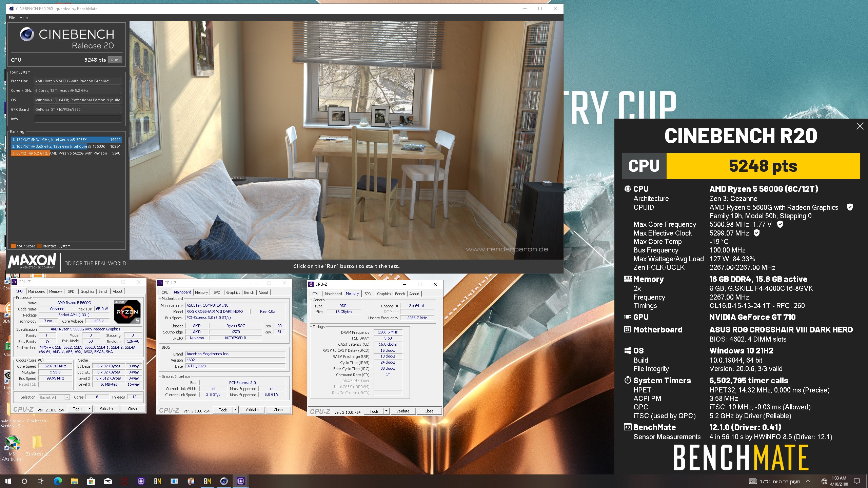Click the Core Speed value 5297.43 MHz

[55, 366]
